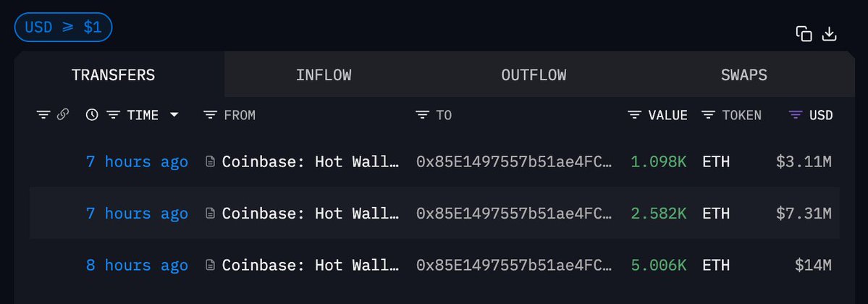Switch to the INFLOW tab
The width and height of the screenshot is (868, 304).
point(324,75)
